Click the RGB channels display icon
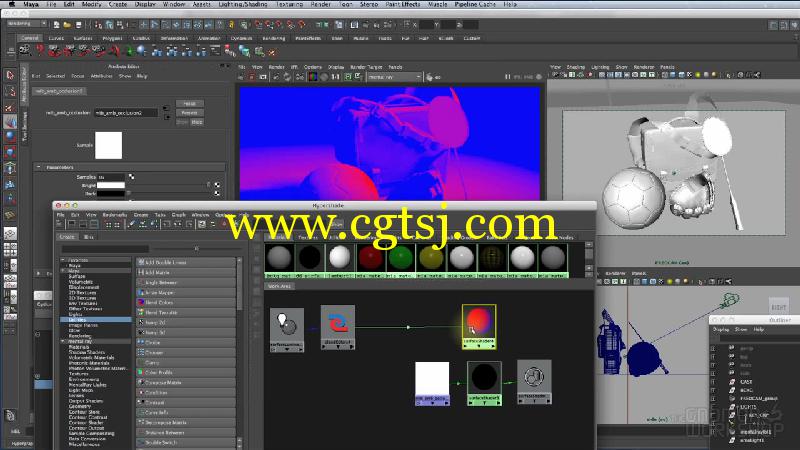This screenshot has height=450, width=800. pos(313,77)
